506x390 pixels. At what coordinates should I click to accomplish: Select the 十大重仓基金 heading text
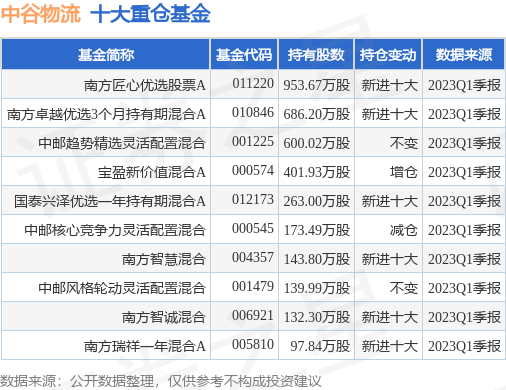150,14
